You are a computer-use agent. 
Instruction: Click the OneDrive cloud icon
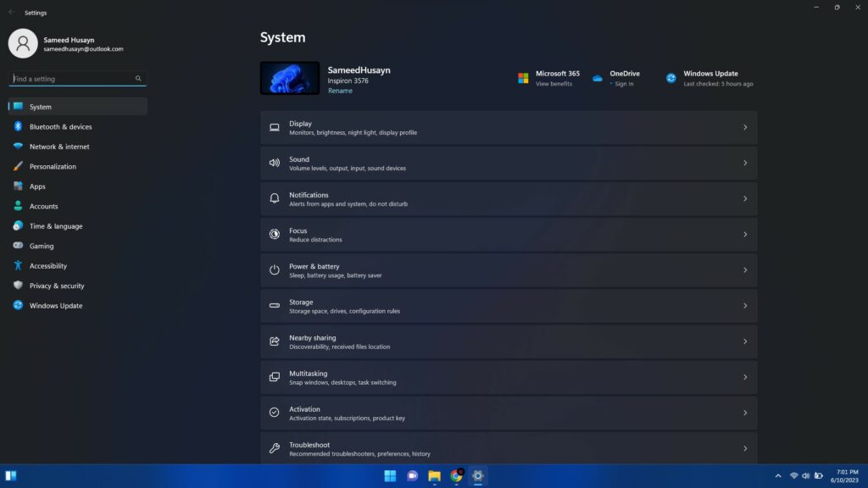pos(598,78)
